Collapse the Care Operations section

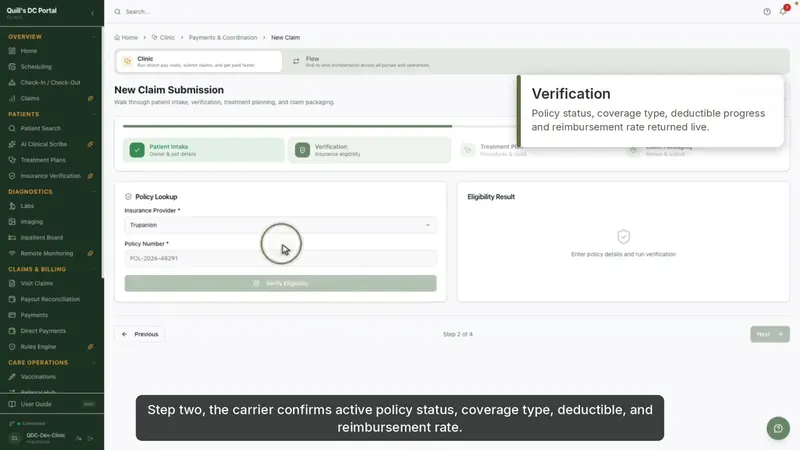tap(94, 363)
